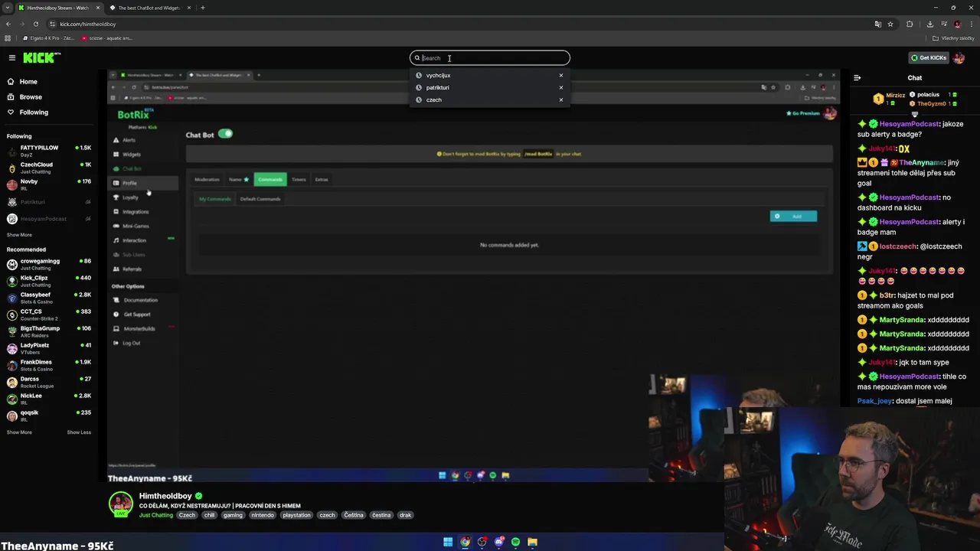
Task: Click the Get KICKs button
Action: coord(929,57)
